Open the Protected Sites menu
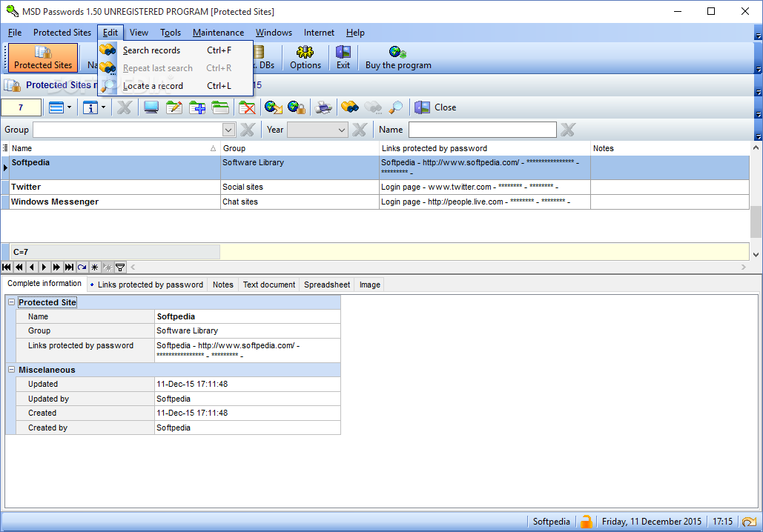This screenshot has height=532, width=763. click(62, 33)
